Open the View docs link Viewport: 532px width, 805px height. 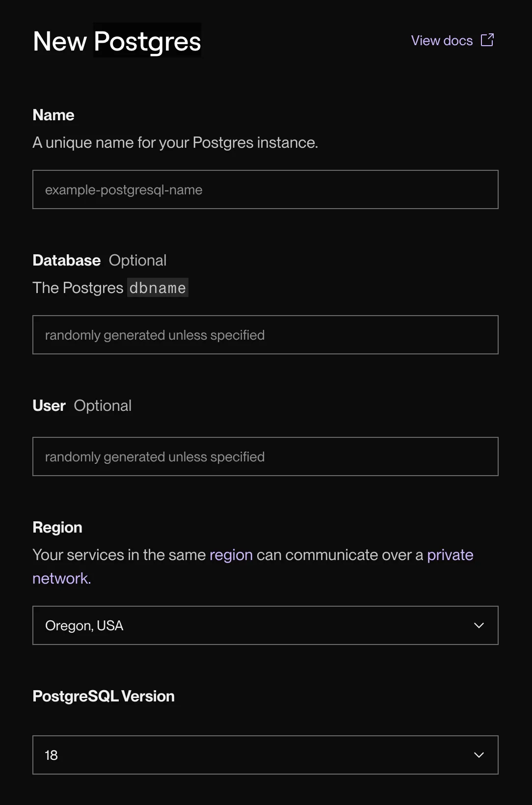click(441, 41)
